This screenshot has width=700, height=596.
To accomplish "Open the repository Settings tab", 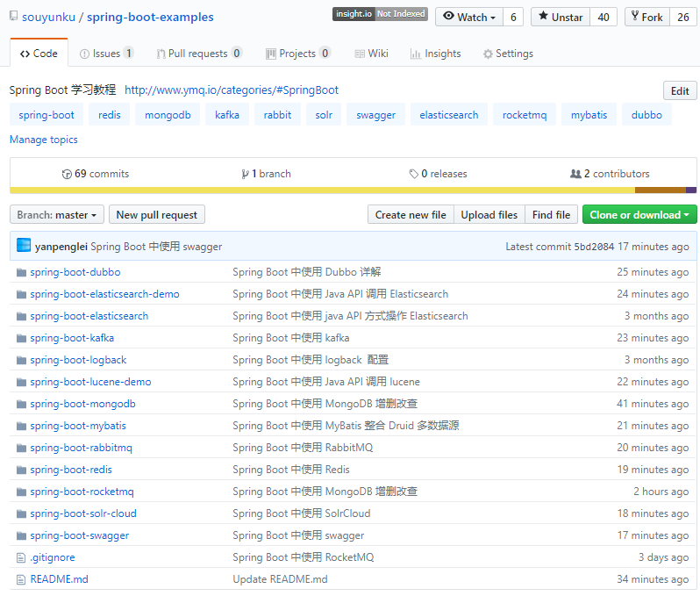I will coord(508,54).
